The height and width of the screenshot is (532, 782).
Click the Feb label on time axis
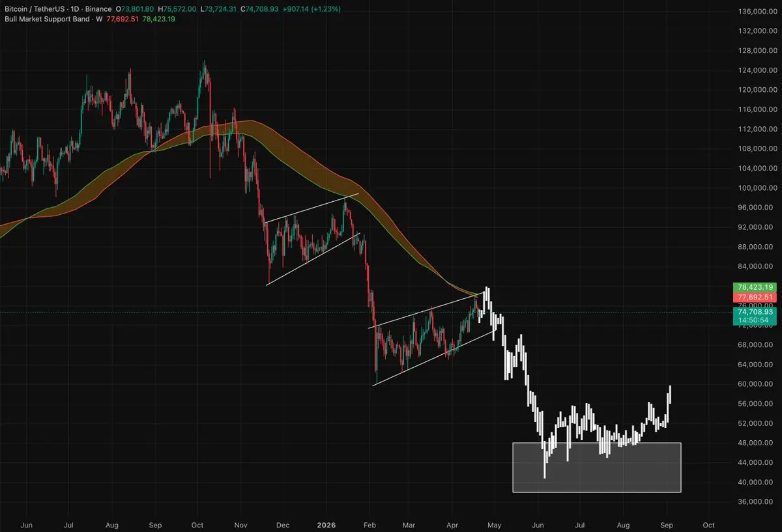click(369, 525)
